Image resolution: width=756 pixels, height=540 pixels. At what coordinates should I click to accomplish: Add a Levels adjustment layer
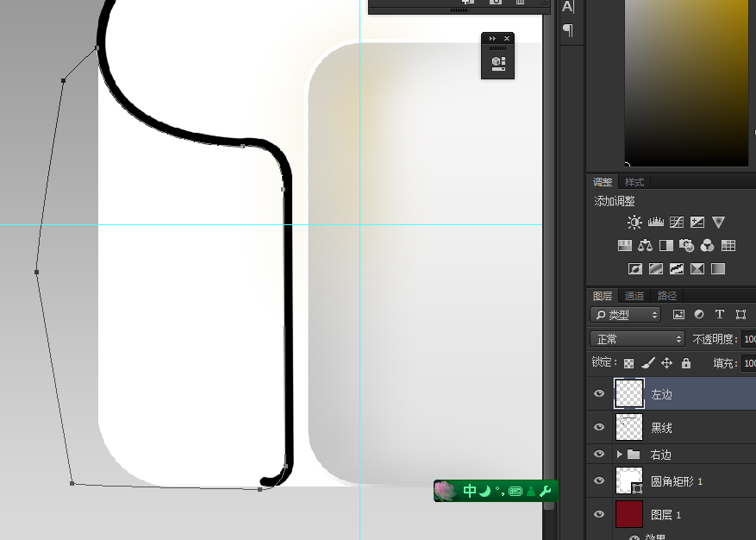pos(656,222)
